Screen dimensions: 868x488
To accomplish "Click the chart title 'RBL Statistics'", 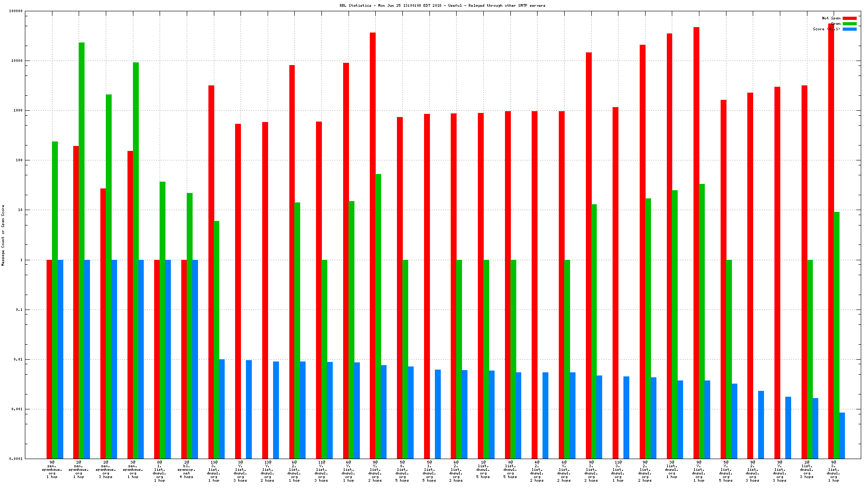I will point(442,5).
